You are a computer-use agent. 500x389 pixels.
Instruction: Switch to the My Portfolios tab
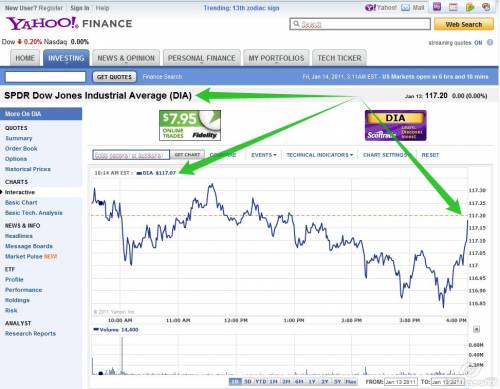coord(276,58)
